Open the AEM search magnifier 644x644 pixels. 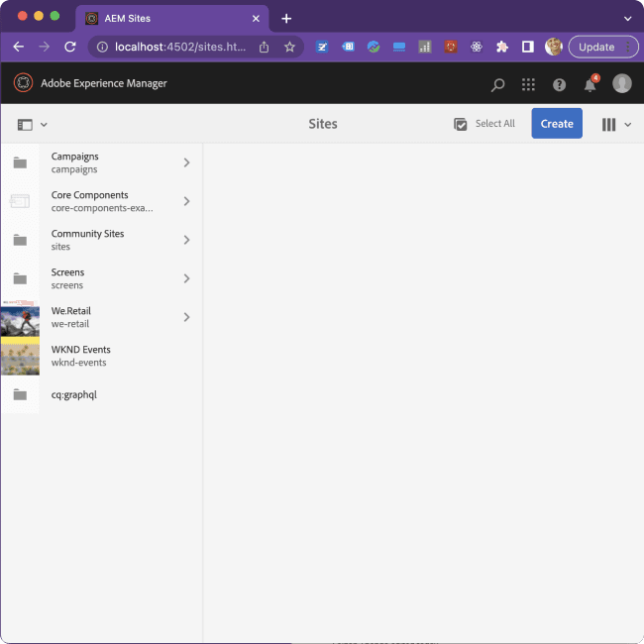(x=497, y=84)
